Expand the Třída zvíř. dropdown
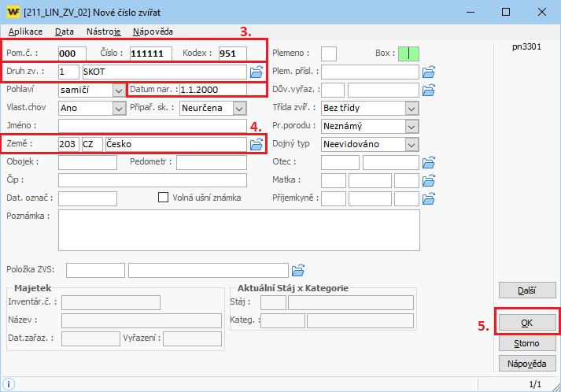Screen dimensions: 561x392 tap(411, 108)
